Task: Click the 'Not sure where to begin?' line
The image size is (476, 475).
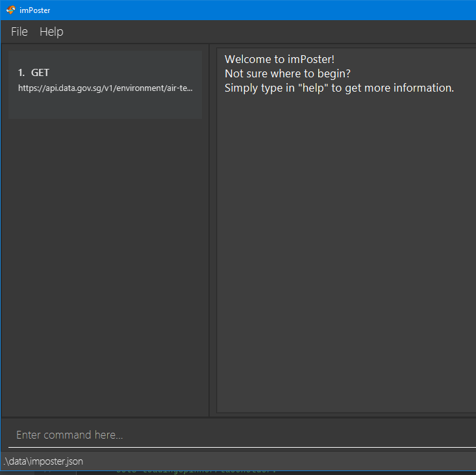Action: [288, 73]
